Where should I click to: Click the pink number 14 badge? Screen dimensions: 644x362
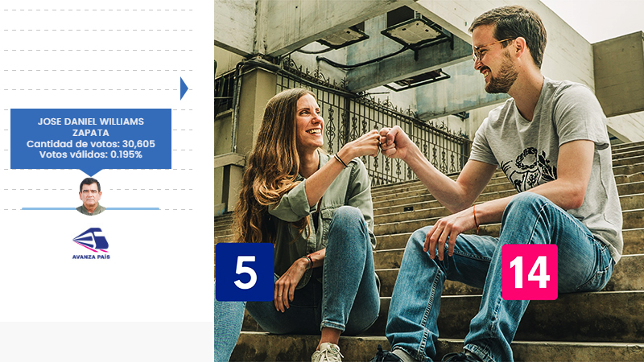coord(529,272)
